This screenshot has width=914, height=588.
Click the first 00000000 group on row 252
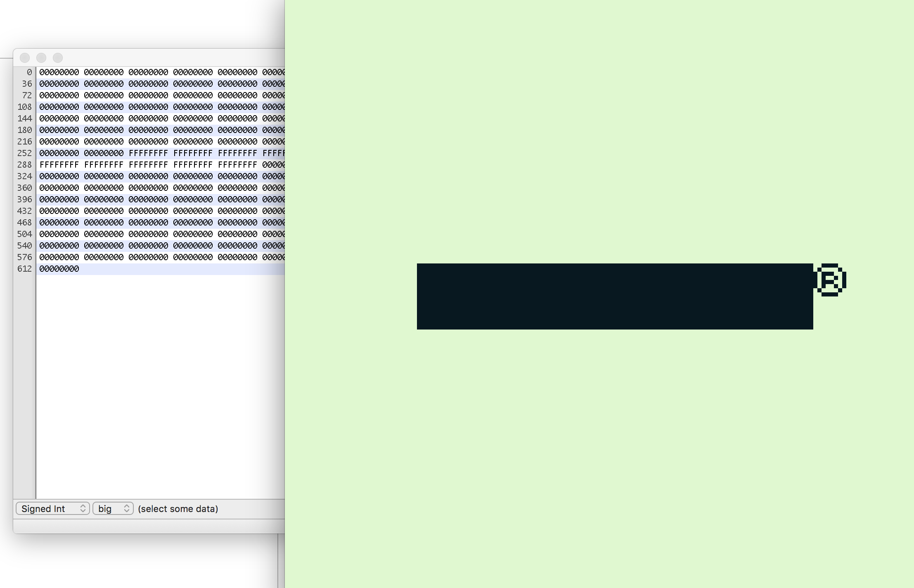tap(59, 153)
